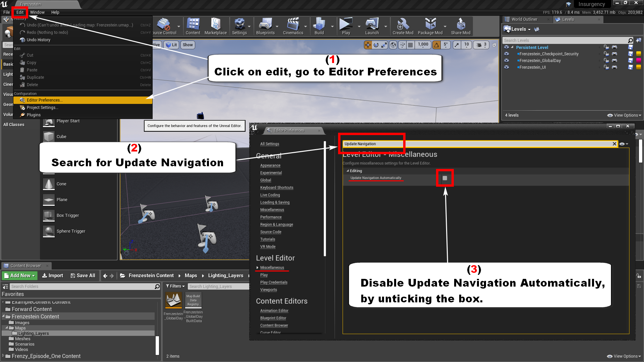Click orange color swatch for Frenzestein_UI
The height and width of the screenshot is (362, 644).
coord(638,67)
